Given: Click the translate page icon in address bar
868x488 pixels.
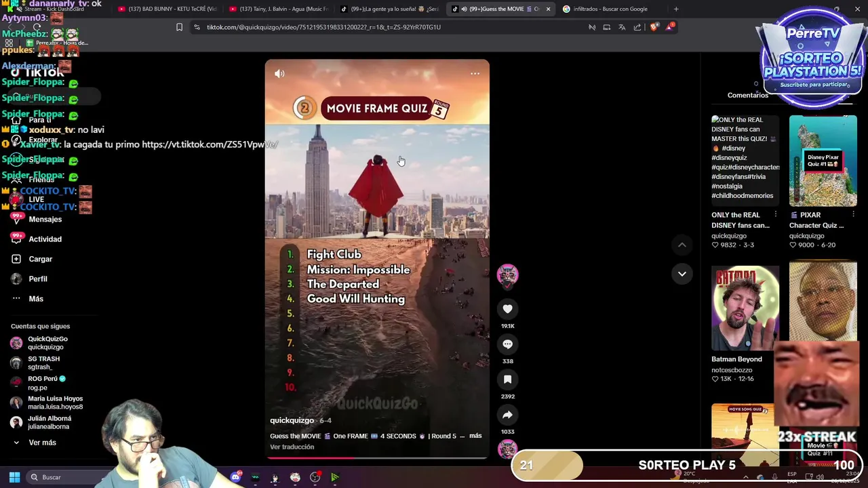Looking at the screenshot, I should (x=622, y=27).
